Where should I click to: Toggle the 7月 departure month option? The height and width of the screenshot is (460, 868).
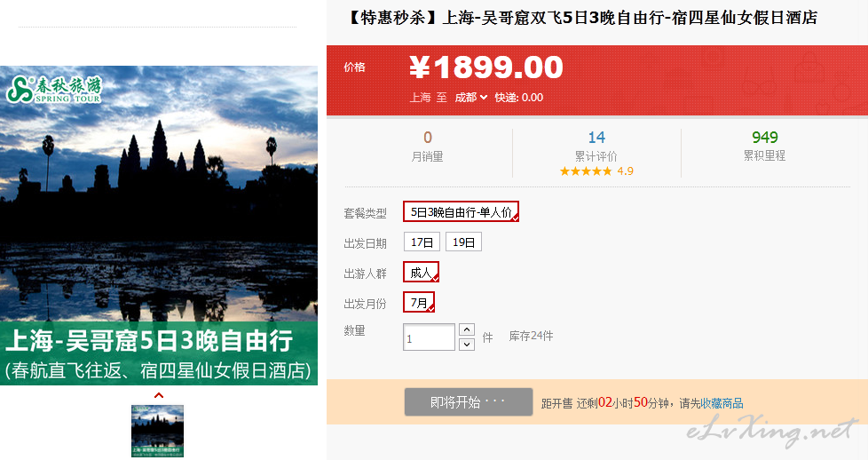[419, 303]
